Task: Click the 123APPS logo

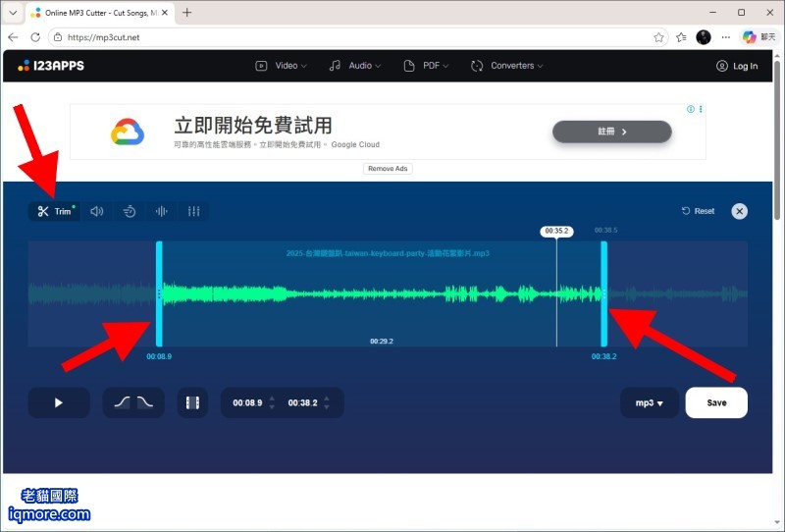Action: tap(51, 66)
